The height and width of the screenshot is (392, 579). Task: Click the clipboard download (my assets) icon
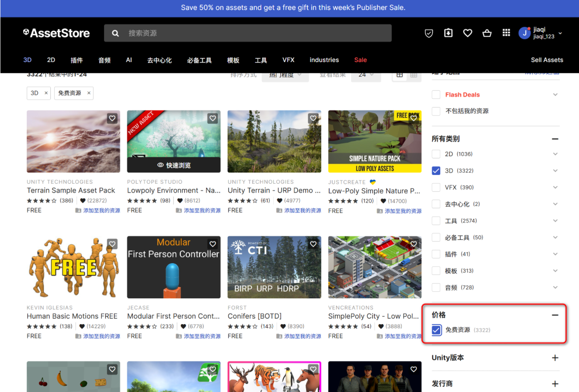pos(448,33)
